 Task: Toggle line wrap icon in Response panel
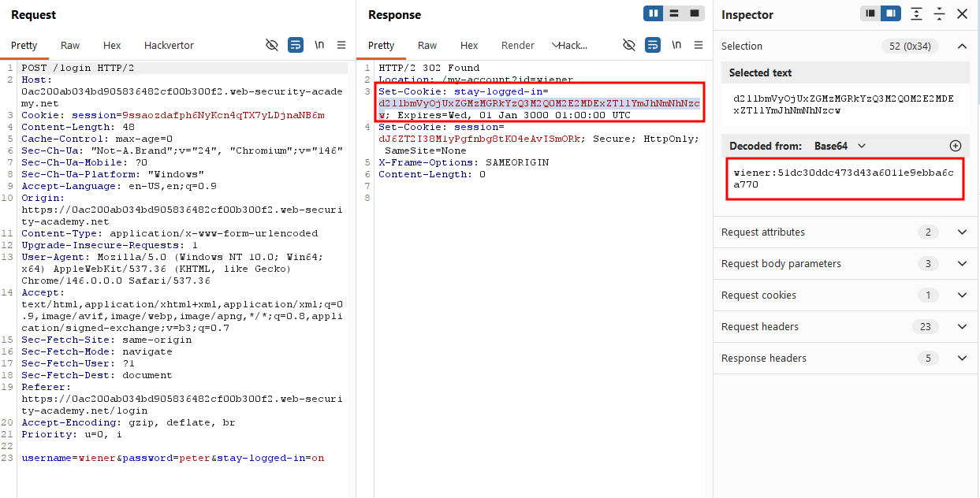click(x=653, y=45)
